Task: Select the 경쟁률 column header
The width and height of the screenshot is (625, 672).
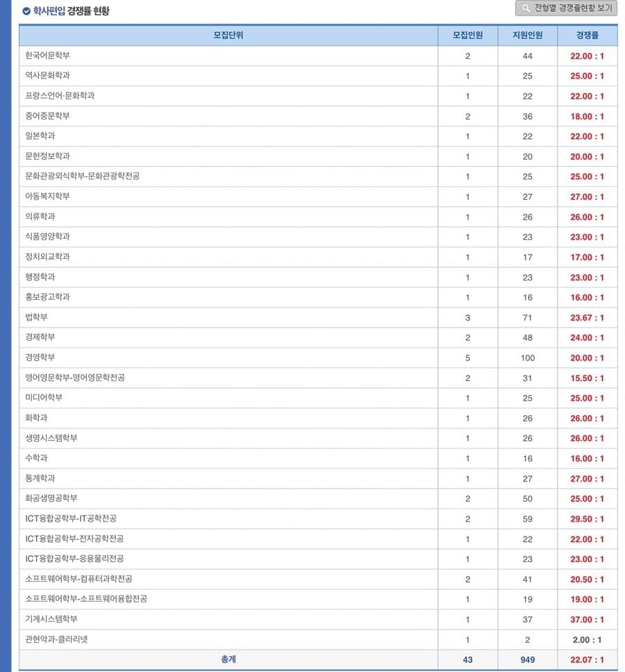Action: coord(587,35)
